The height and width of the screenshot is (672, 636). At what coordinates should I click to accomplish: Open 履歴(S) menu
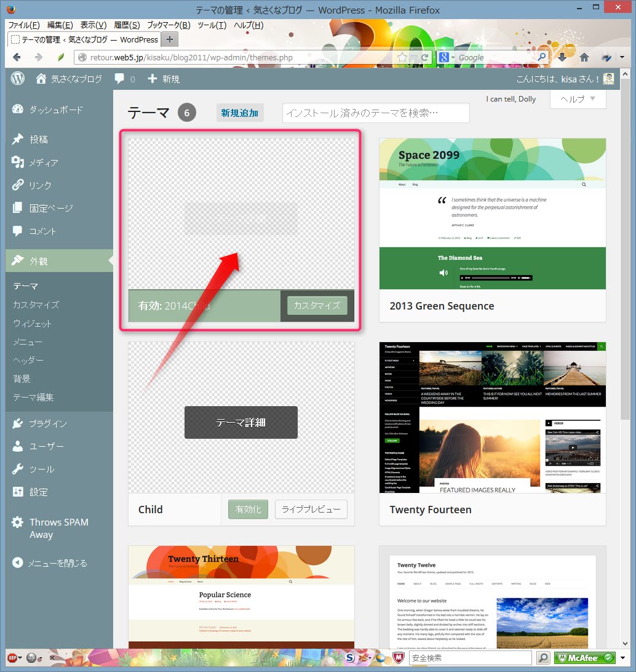[x=127, y=25]
